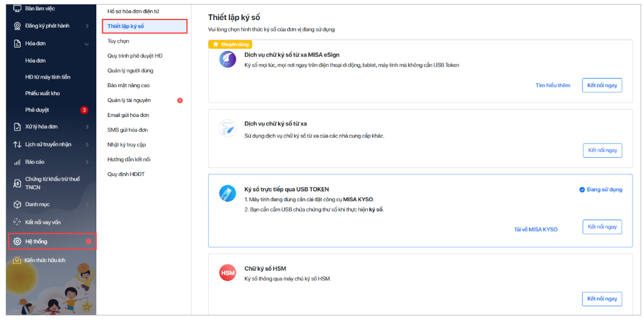The height and width of the screenshot is (320, 644).
Task: Open the Tùy chọn settings item
Action: click(118, 41)
